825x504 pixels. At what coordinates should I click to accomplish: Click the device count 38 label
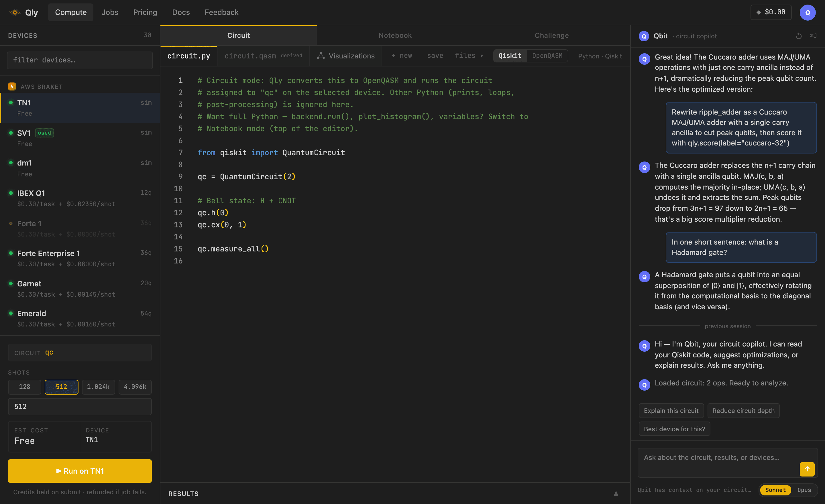click(x=147, y=35)
